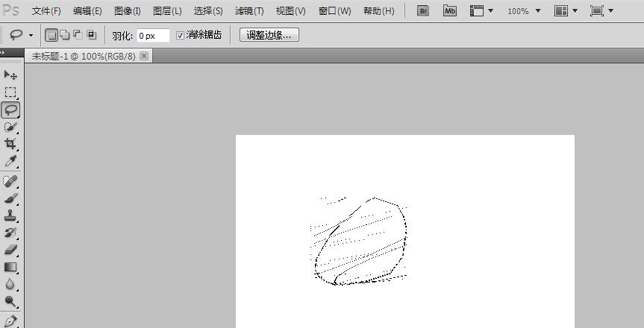The image size is (644, 328).
Task: Activate the Crop tool
Action: pos(10,144)
